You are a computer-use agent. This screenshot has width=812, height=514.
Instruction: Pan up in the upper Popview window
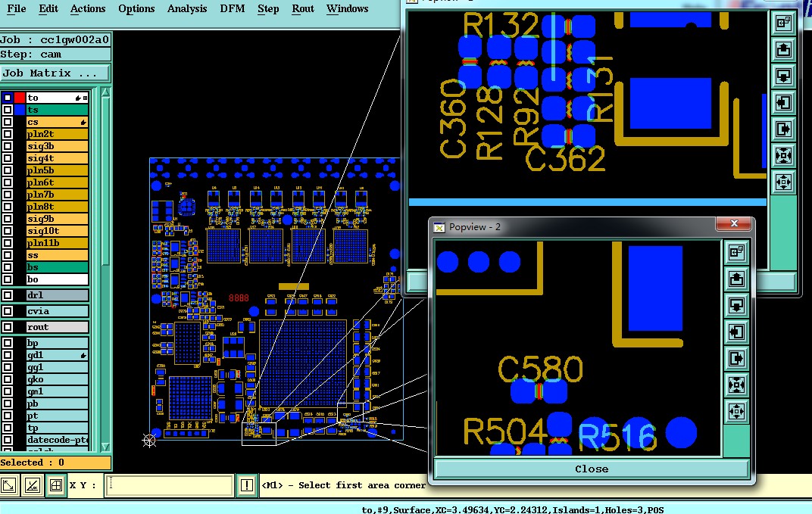[x=783, y=50]
